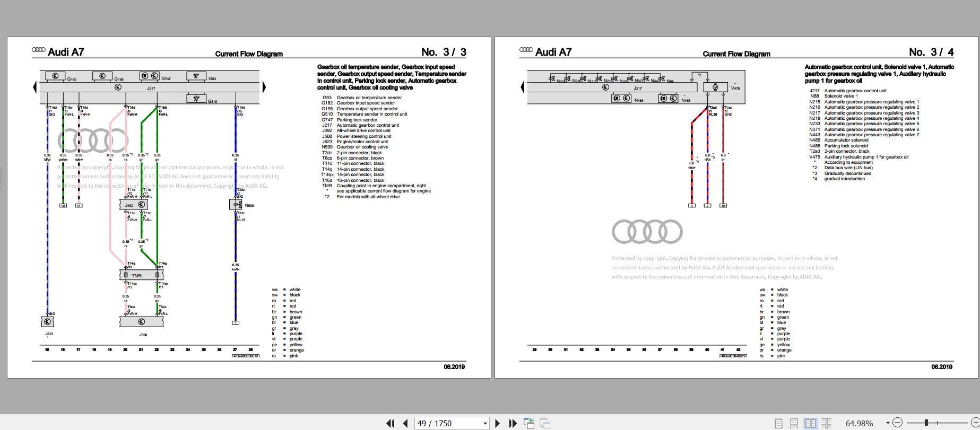Click the zoom slider handle

pyautogui.click(x=926, y=423)
